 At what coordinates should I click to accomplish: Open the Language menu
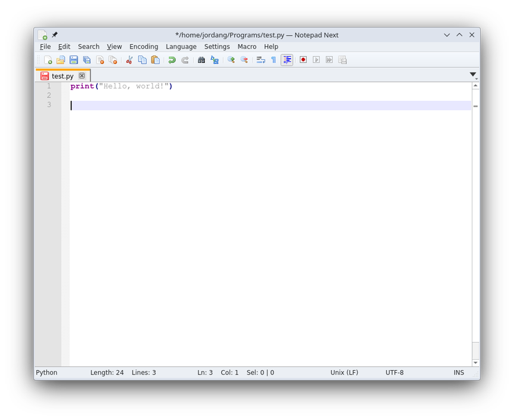click(181, 46)
